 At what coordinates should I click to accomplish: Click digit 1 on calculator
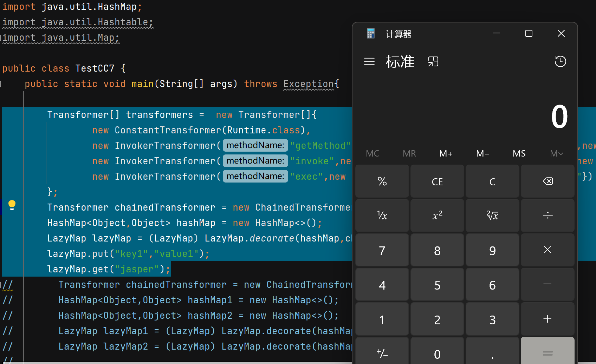382,319
